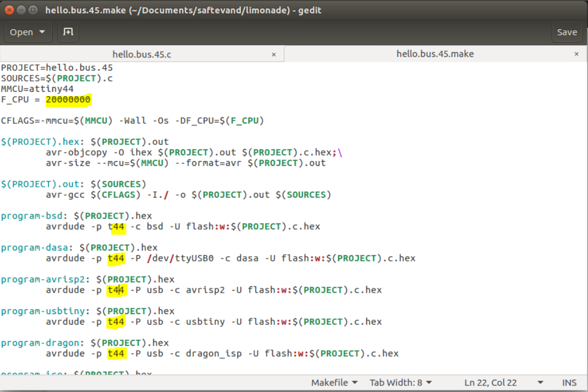Minimize the gedit window
Screen dimensions: 588x392
tap(21, 10)
